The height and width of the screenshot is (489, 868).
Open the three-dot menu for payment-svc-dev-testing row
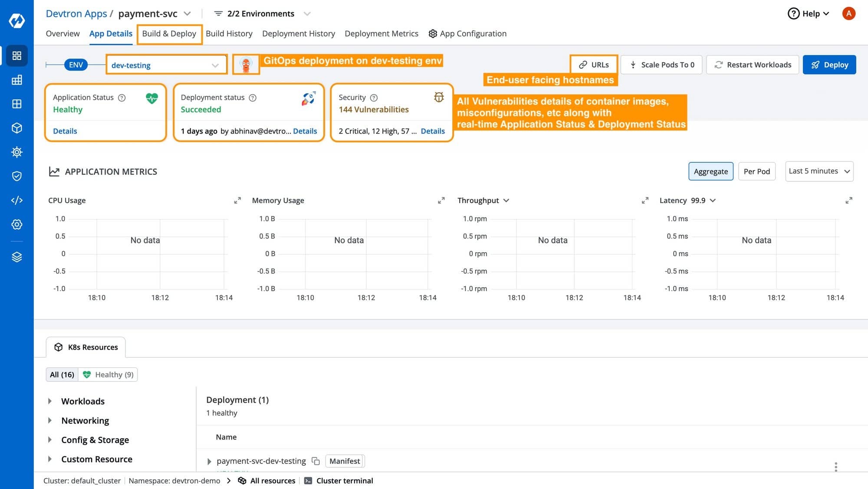[835, 466]
